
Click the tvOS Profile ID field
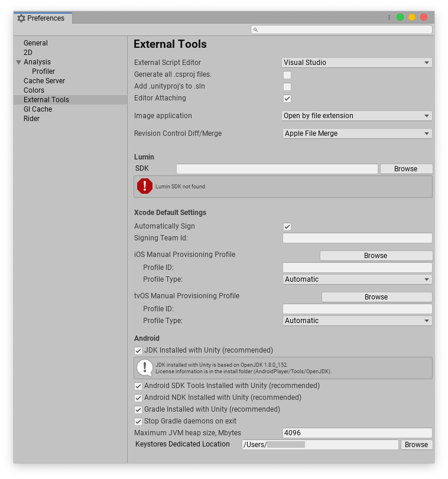[x=357, y=309]
